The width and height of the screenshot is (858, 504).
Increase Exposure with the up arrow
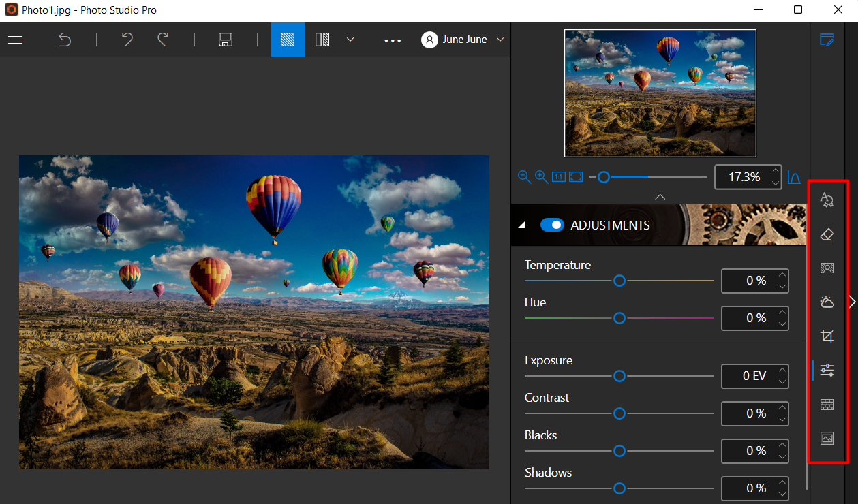pos(782,370)
